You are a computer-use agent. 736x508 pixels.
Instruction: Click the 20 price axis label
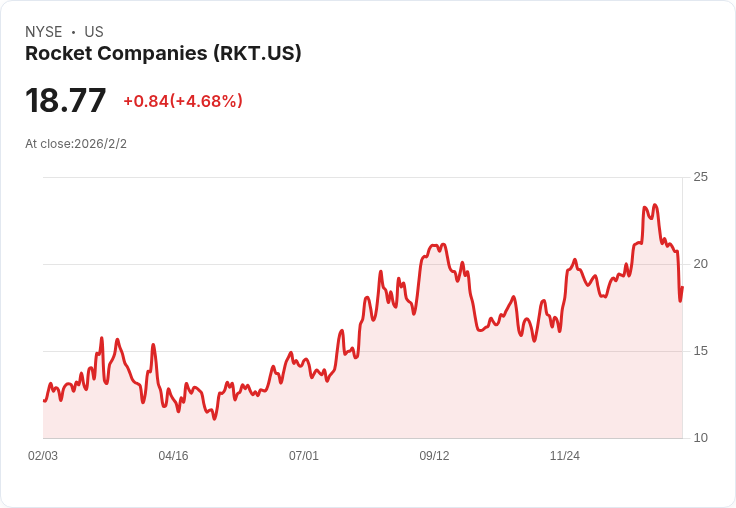point(700,264)
